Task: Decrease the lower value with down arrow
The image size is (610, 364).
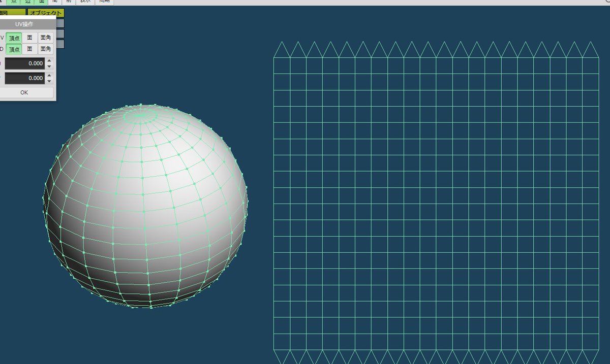Action: 49,81
